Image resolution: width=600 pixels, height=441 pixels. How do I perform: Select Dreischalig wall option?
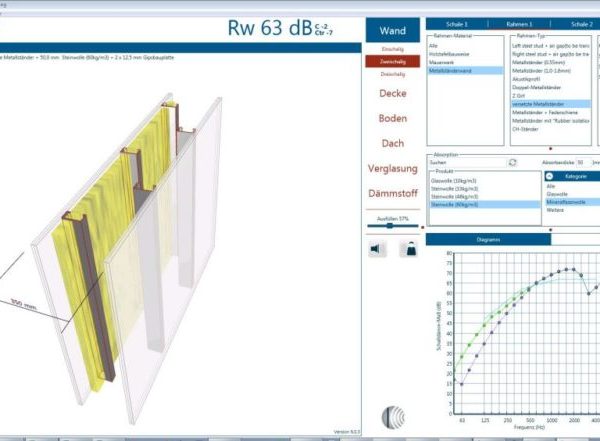(393, 73)
